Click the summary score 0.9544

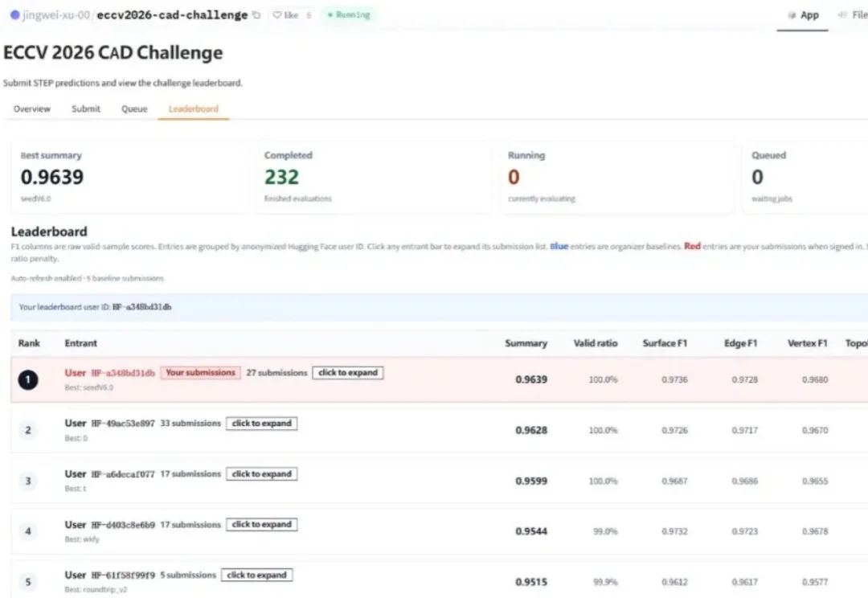click(x=531, y=531)
